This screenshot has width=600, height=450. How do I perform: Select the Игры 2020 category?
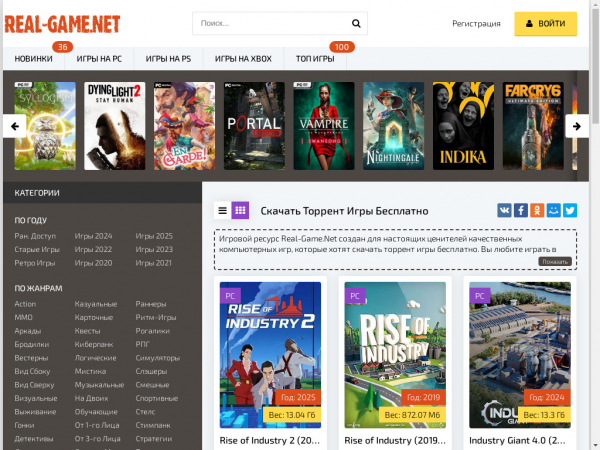[93, 263]
